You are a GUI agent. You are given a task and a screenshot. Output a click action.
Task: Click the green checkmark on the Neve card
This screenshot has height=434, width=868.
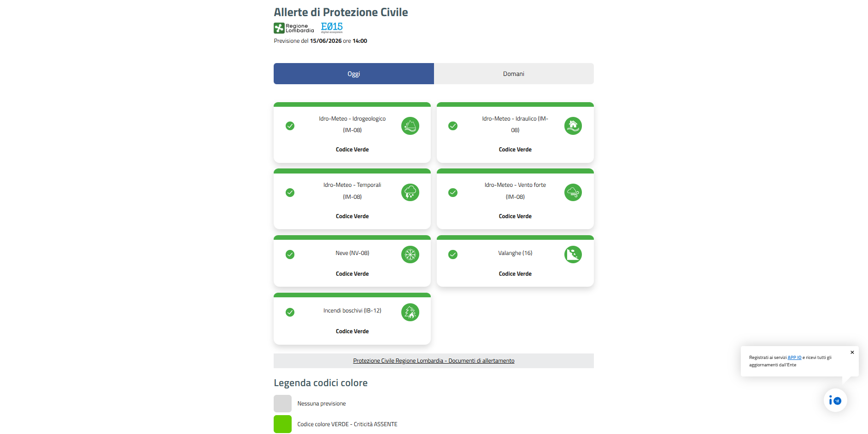[x=290, y=255]
